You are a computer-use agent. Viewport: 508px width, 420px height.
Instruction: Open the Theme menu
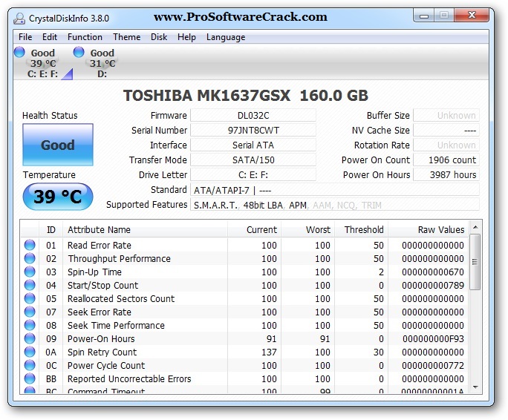click(x=127, y=37)
